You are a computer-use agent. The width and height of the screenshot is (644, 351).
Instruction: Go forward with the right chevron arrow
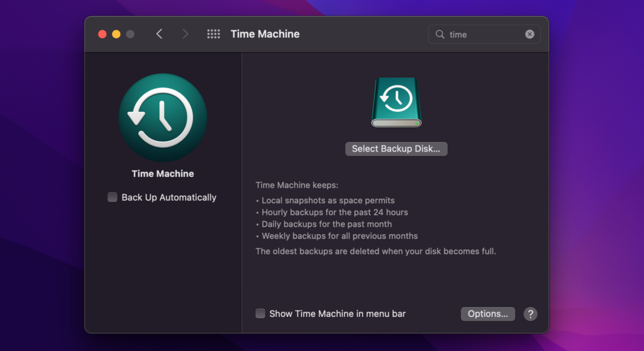click(x=186, y=34)
